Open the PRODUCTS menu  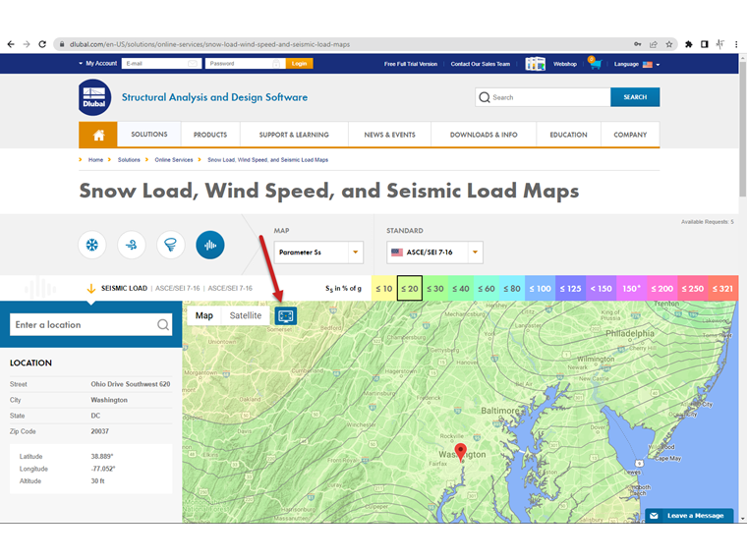pyautogui.click(x=210, y=135)
